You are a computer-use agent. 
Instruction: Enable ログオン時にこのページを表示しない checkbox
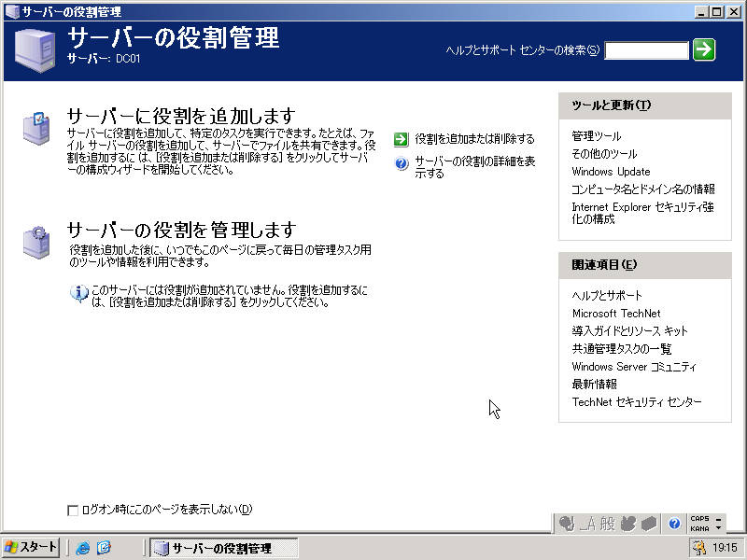73,510
